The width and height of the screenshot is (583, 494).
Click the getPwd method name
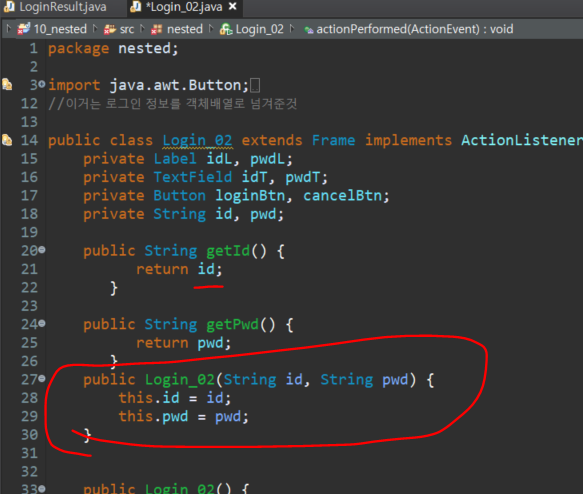233,325
